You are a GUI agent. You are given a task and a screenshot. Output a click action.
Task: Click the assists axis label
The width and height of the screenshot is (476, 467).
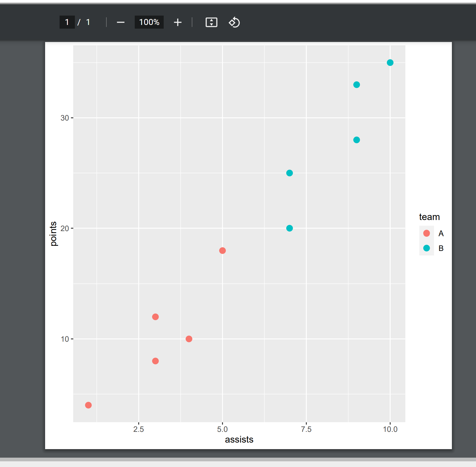239,439
